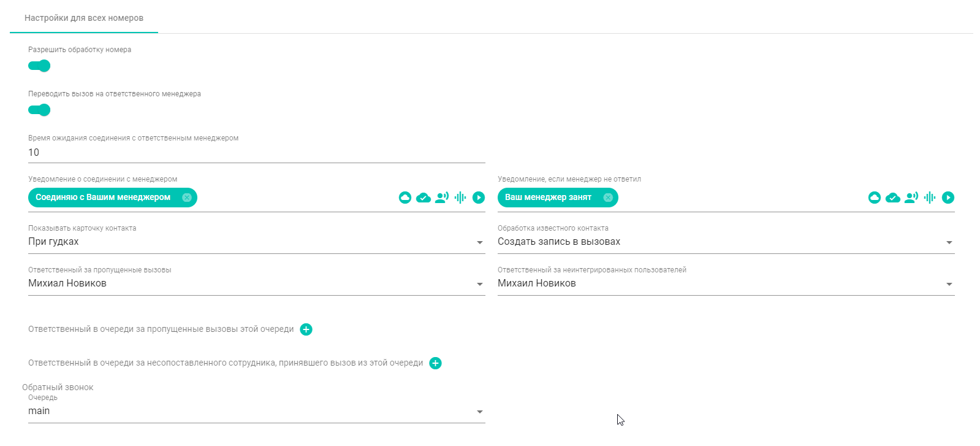This screenshot has width=980, height=446.
Task: Remove 'Соединяю с Вашим менеджером' chip
Action: [187, 198]
